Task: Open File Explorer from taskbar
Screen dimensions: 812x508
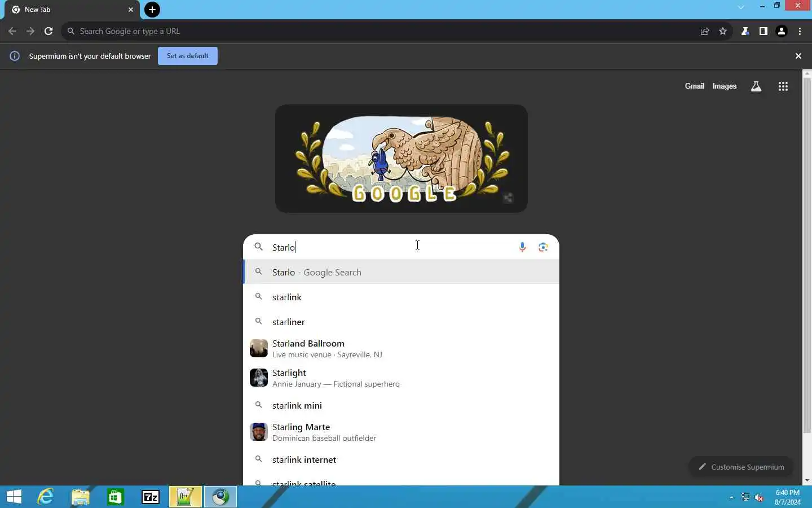Action: click(x=81, y=497)
